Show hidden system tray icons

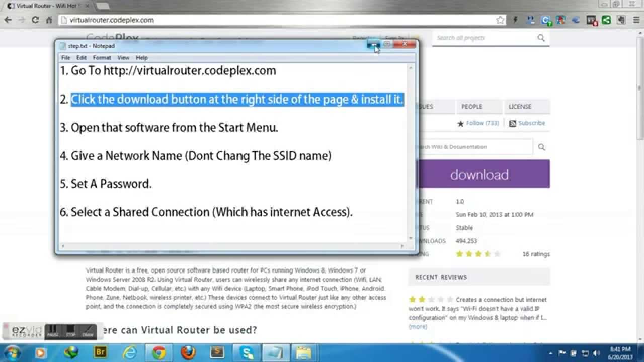point(551,353)
